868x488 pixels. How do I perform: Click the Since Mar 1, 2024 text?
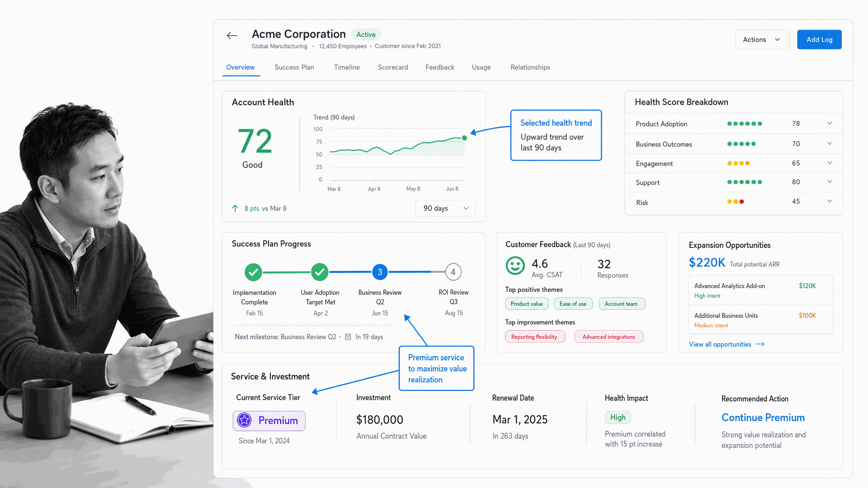coord(264,441)
